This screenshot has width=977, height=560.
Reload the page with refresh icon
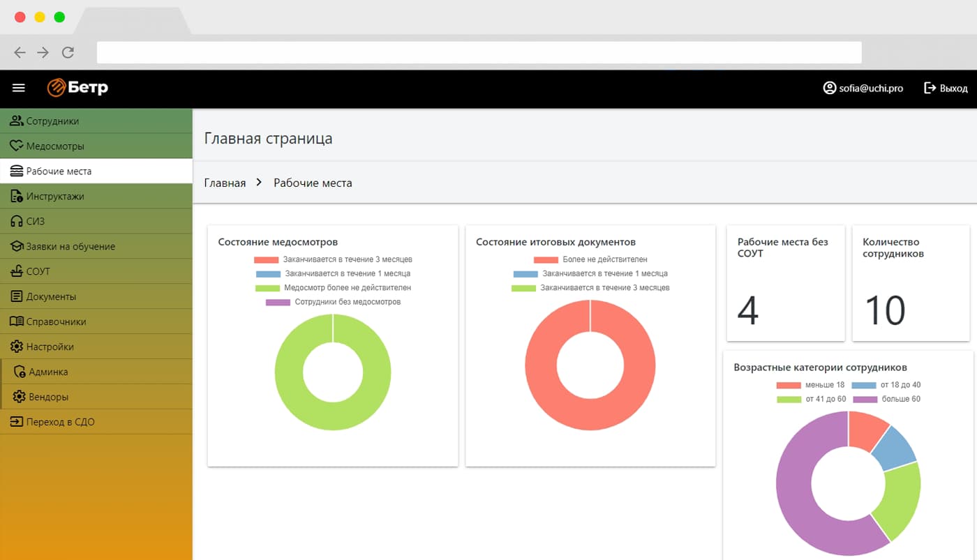(68, 52)
